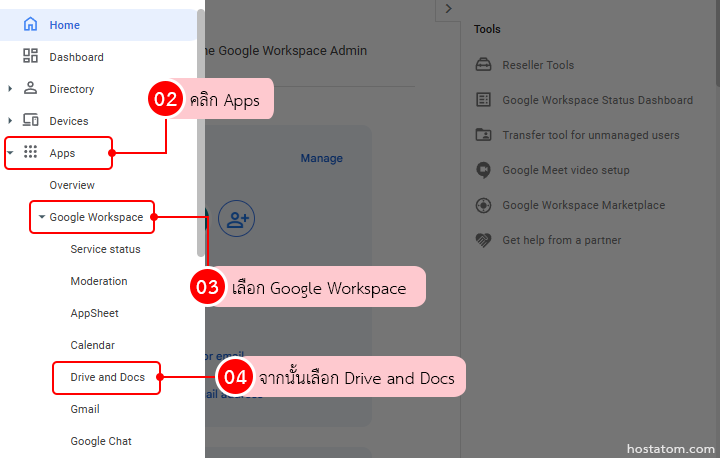
Task: Click the Reseller Tools toolbox icon
Action: [x=483, y=65]
